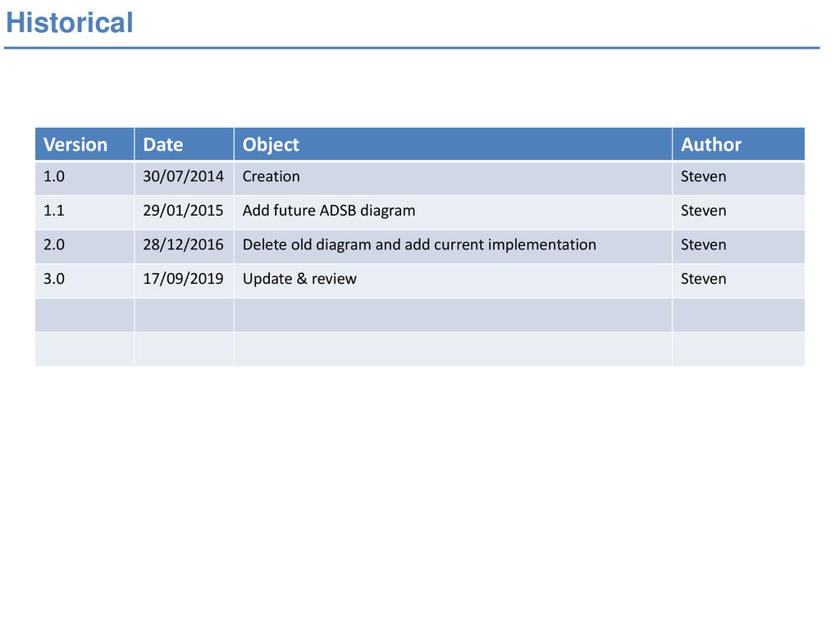Click the date 28/12/2016 cell

(x=183, y=244)
